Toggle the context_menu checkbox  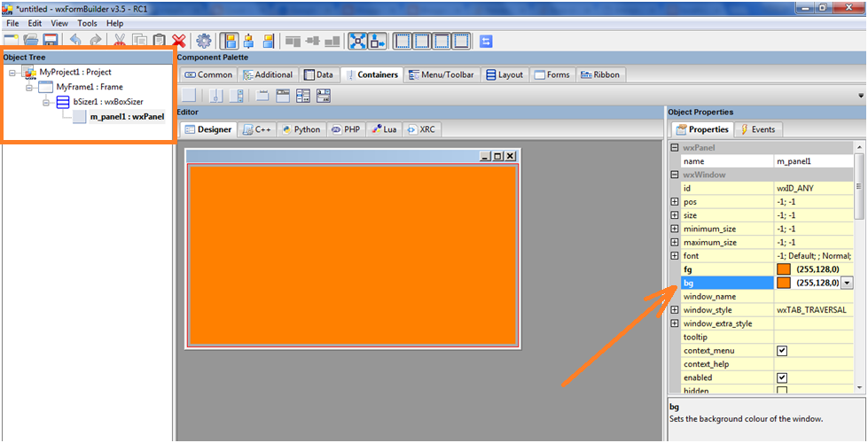click(782, 351)
